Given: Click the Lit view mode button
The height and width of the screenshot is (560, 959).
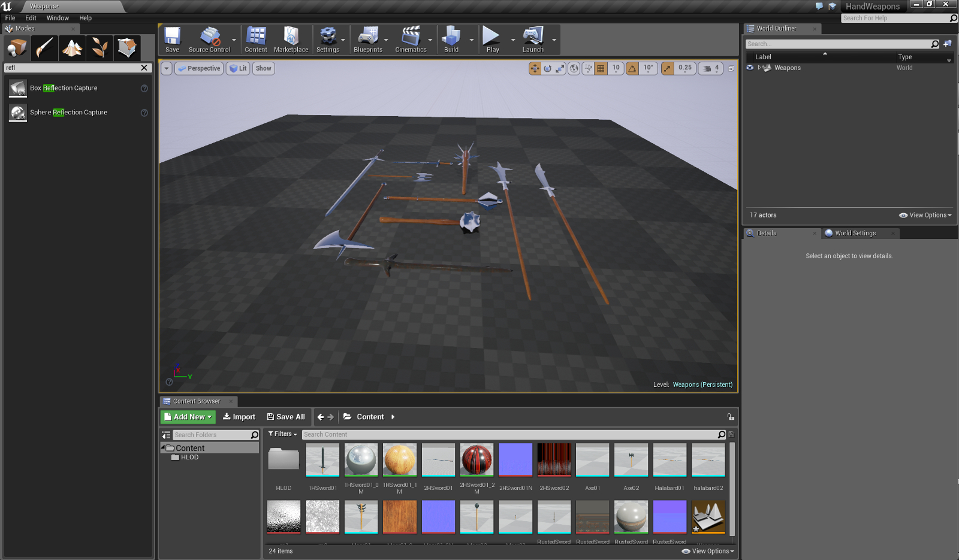Looking at the screenshot, I should point(239,68).
